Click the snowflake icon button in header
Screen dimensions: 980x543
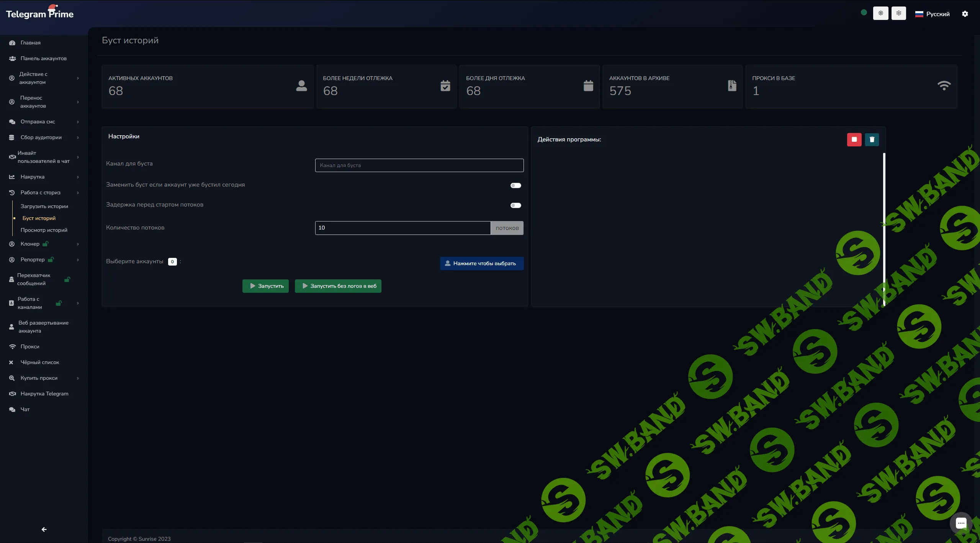898,13
